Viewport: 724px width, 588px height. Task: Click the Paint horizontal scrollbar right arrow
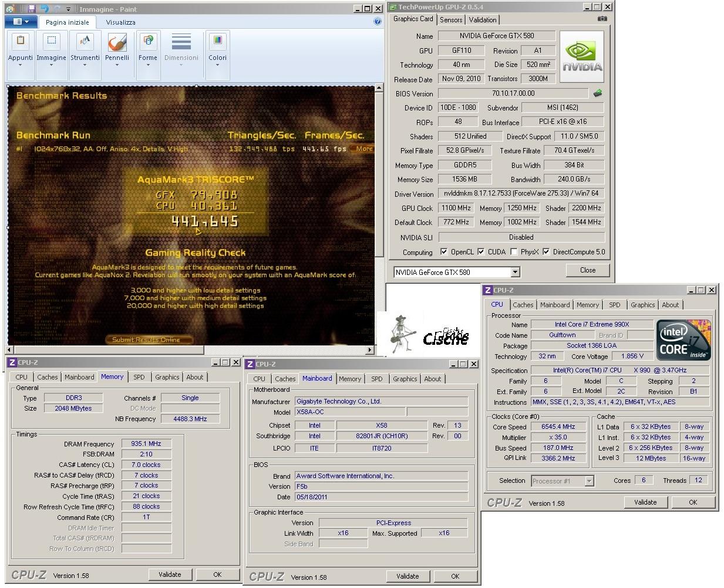(x=370, y=350)
